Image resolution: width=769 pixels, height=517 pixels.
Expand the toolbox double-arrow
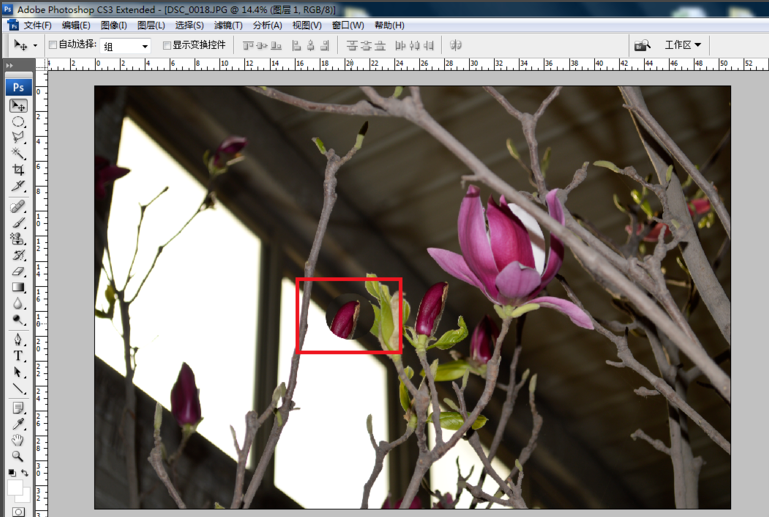coord(9,65)
